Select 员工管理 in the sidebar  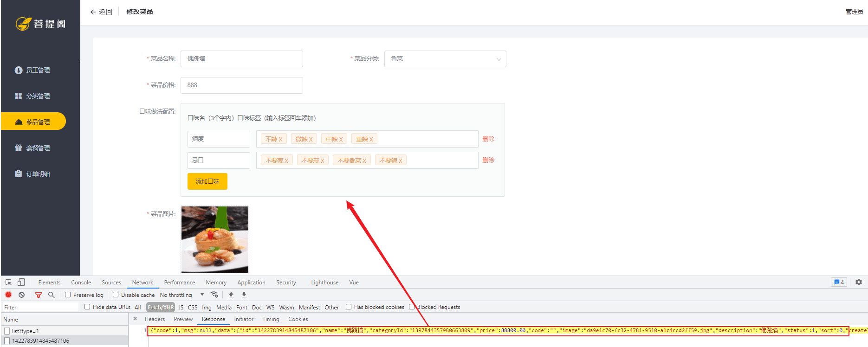38,70
